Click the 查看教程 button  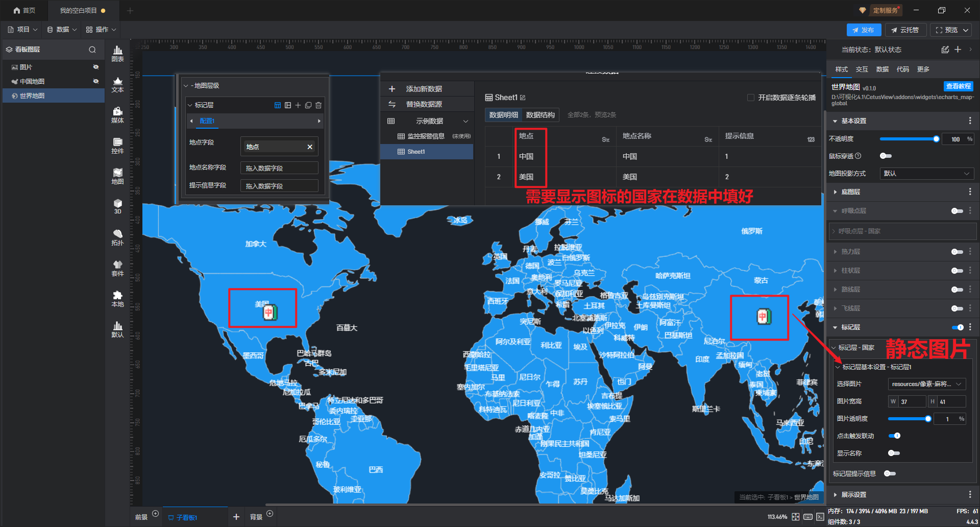click(x=959, y=86)
